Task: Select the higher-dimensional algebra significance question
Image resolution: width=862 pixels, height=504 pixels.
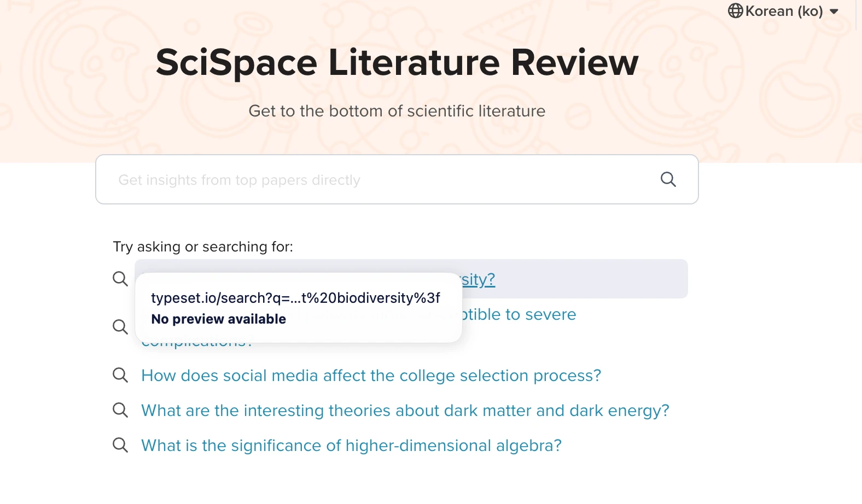Action: 351,446
